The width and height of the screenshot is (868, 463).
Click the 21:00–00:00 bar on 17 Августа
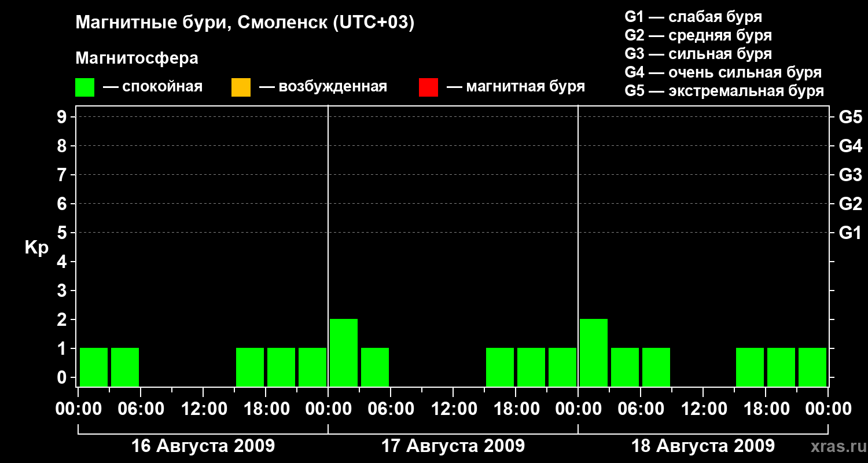pos(562,367)
